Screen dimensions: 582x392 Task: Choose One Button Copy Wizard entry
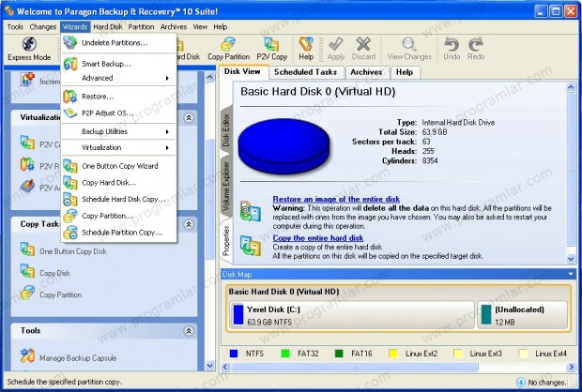tap(119, 166)
